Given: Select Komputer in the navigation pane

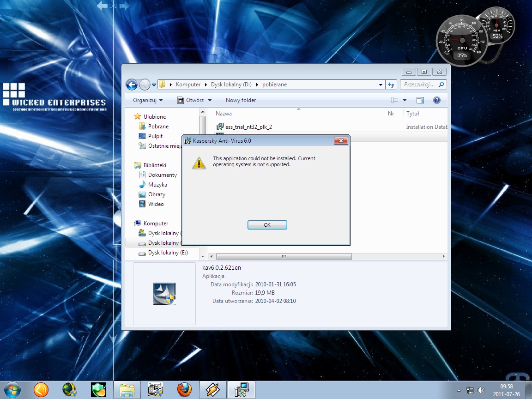Looking at the screenshot, I should [156, 224].
